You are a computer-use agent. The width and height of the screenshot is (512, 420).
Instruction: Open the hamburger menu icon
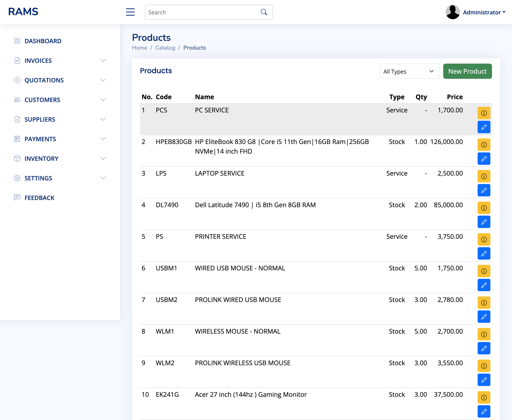point(130,12)
